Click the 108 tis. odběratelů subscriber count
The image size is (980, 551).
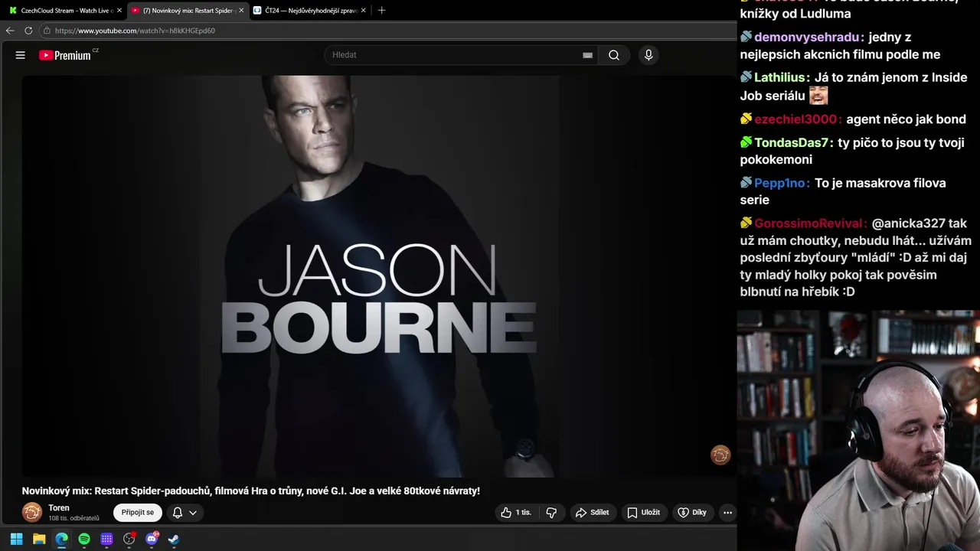coord(73,519)
